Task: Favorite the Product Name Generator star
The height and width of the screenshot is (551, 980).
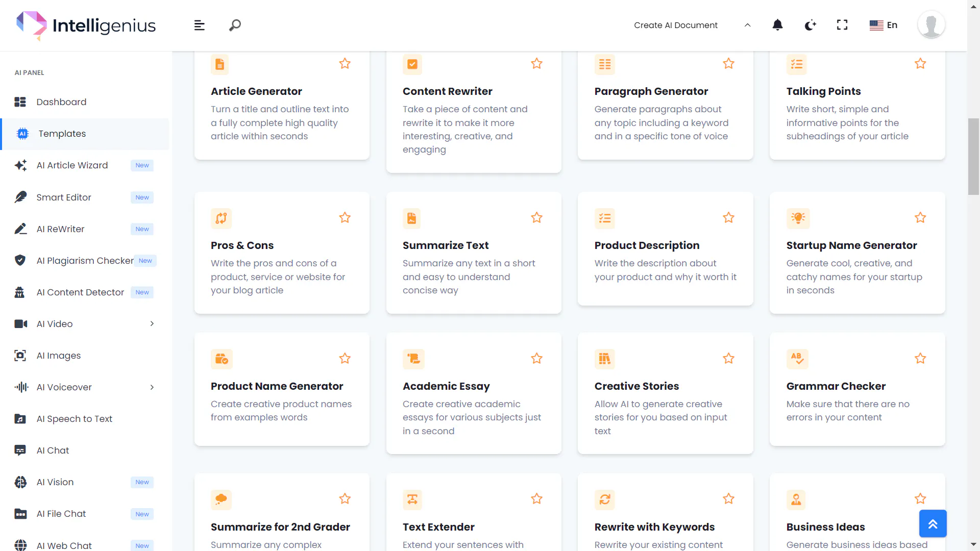Action: pos(345,359)
